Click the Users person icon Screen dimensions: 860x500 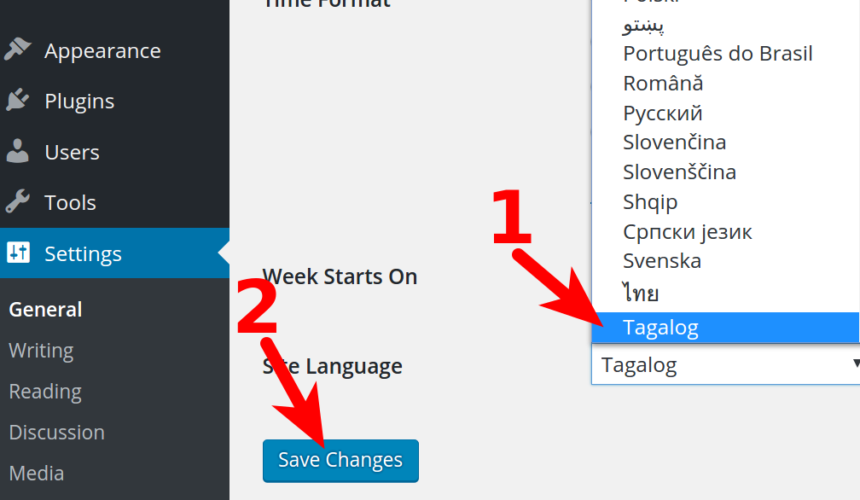pos(18,151)
